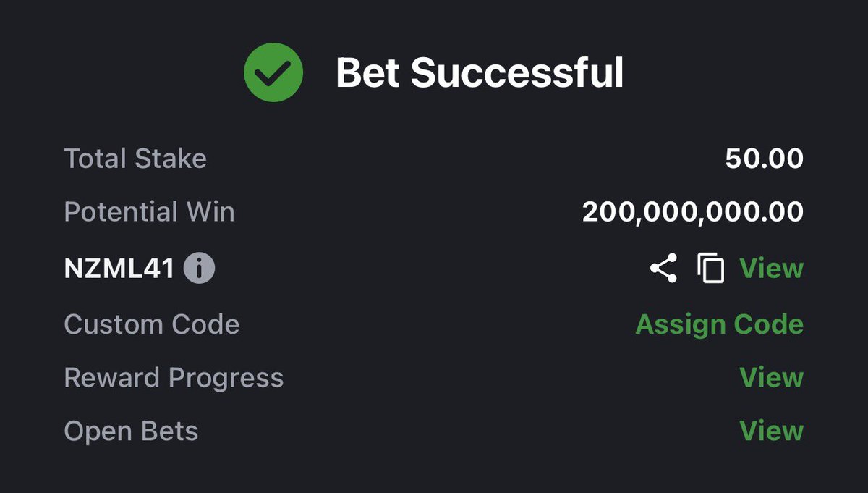Viewport: 868px width, 493px height.
Task: View the NZML41 bet slip
Action: (771, 269)
